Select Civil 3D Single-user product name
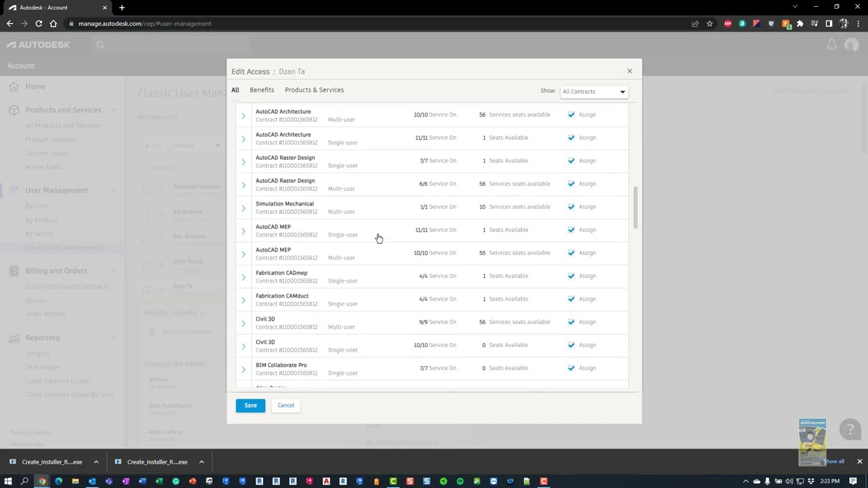The height and width of the screenshot is (488, 868). point(265,342)
